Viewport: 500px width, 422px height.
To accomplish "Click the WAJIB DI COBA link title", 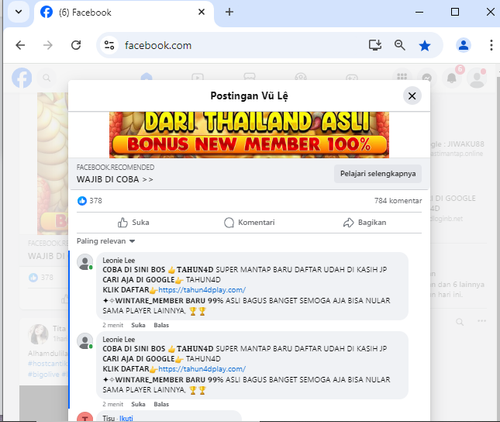I will [115, 180].
